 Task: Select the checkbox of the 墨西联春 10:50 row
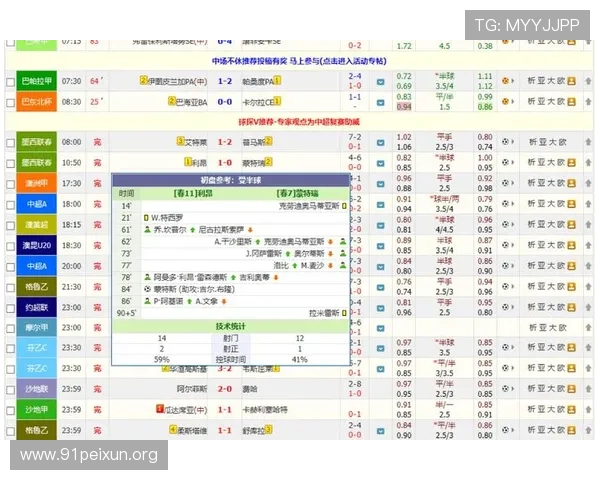(11, 163)
